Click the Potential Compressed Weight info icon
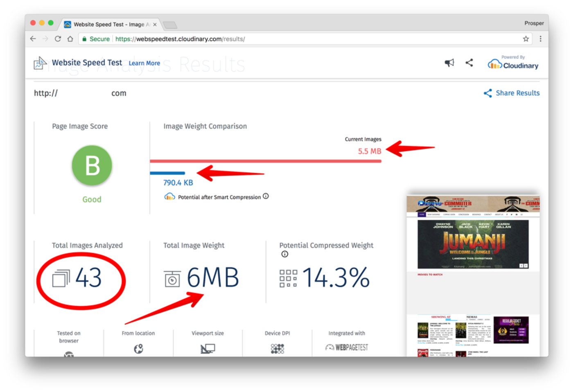Image resolution: width=573 pixels, height=392 pixels. click(285, 254)
